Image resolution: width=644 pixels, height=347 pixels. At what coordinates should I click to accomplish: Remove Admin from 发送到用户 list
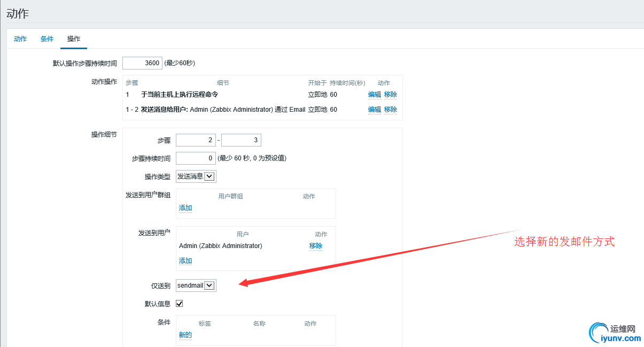[x=316, y=246]
